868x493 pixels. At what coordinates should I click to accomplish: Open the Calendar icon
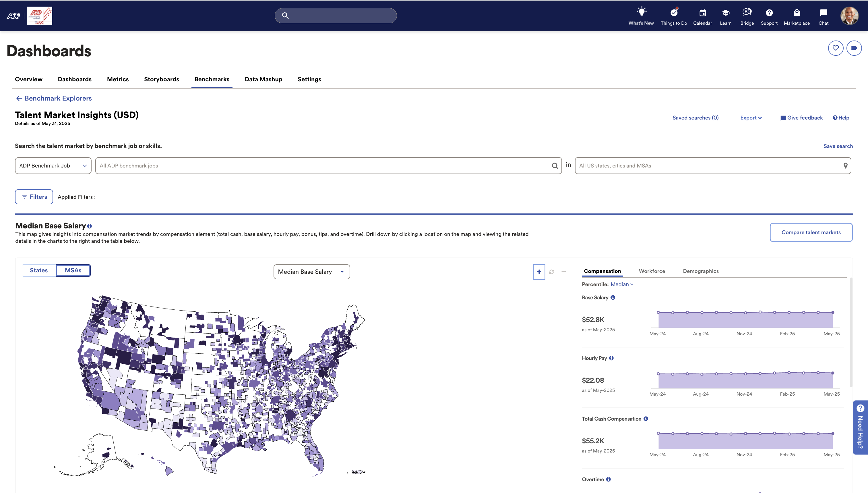(x=703, y=16)
